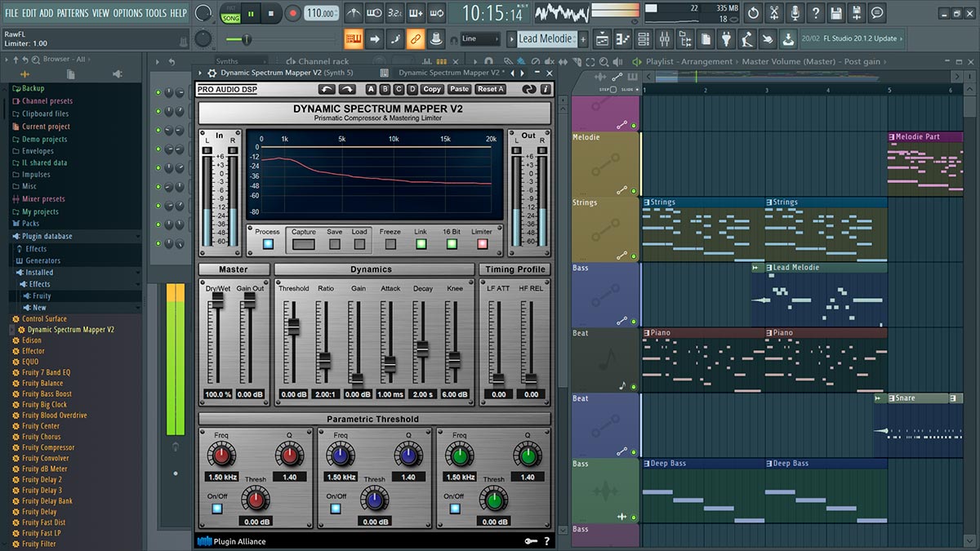Click the undo history icon
980x551 pixels.
753,13
